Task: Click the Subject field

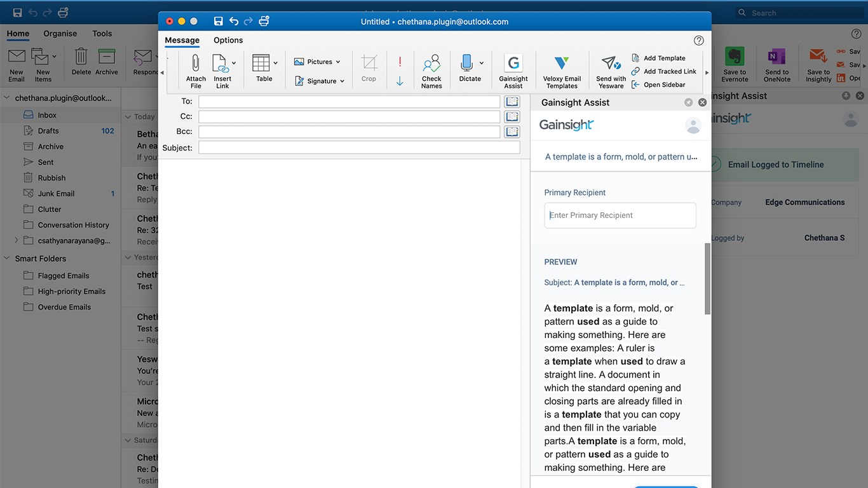Action: click(359, 147)
